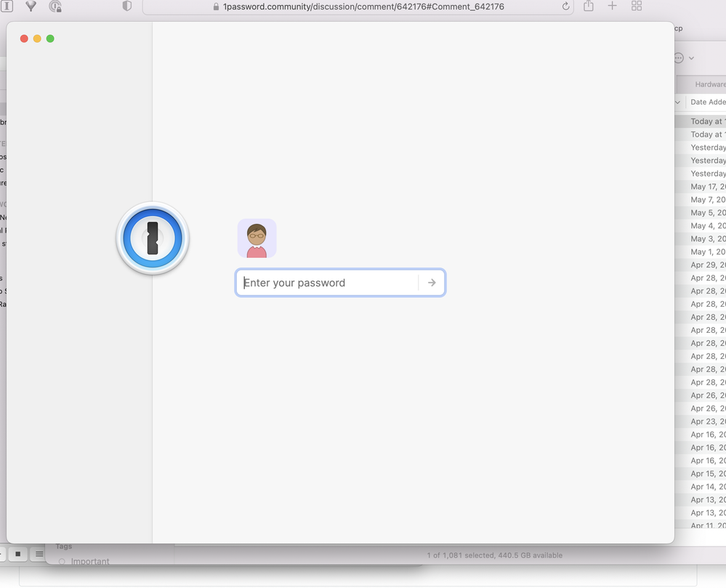This screenshot has height=588, width=726.
Task: Show Safari tab overview grid
Action: click(637, 6)
